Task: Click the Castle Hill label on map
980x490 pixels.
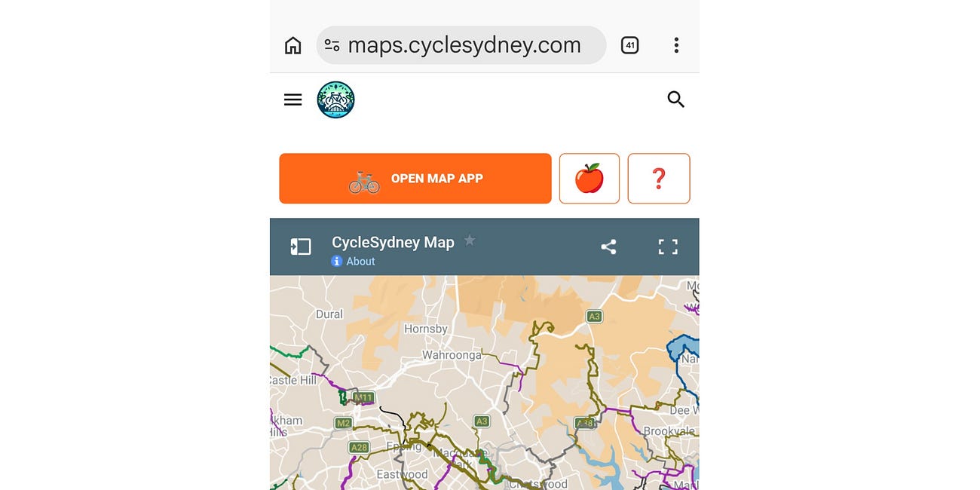Action: pos(294,381)
